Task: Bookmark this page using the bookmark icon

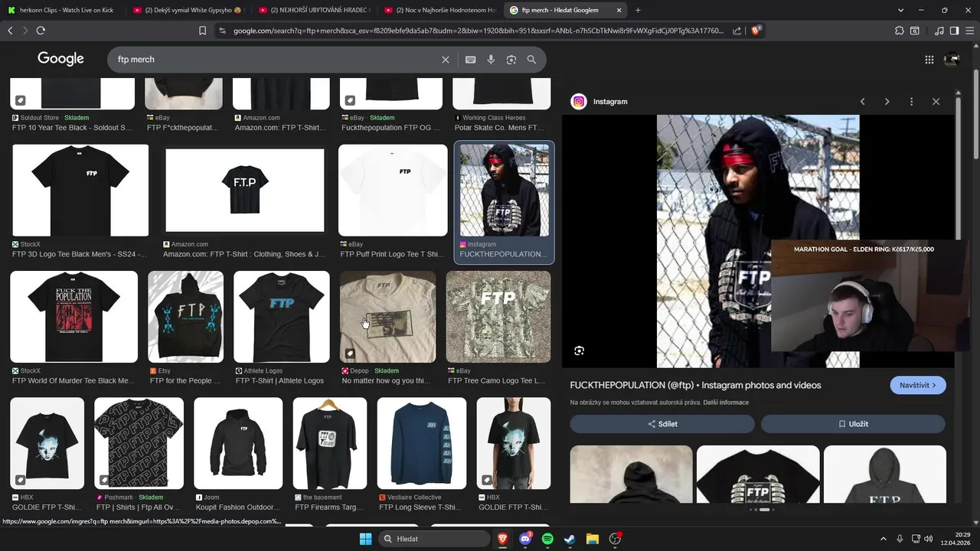Action: 203,31
